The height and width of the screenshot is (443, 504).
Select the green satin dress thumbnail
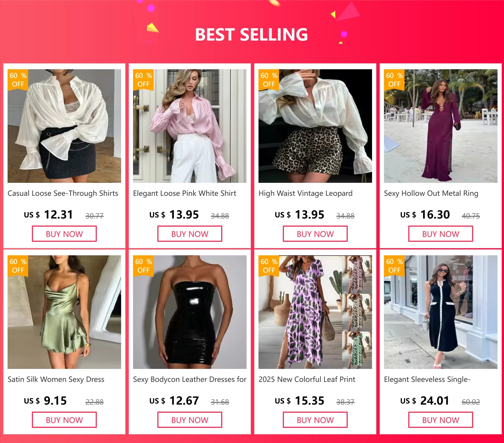[64, 312]
